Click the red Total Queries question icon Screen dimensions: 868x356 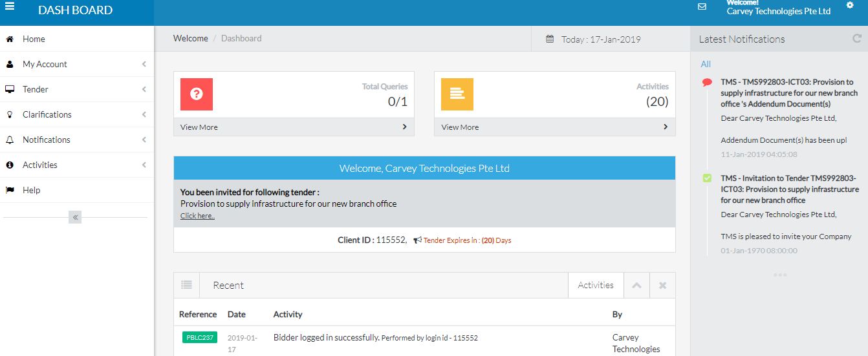click(x=197, y=94)
